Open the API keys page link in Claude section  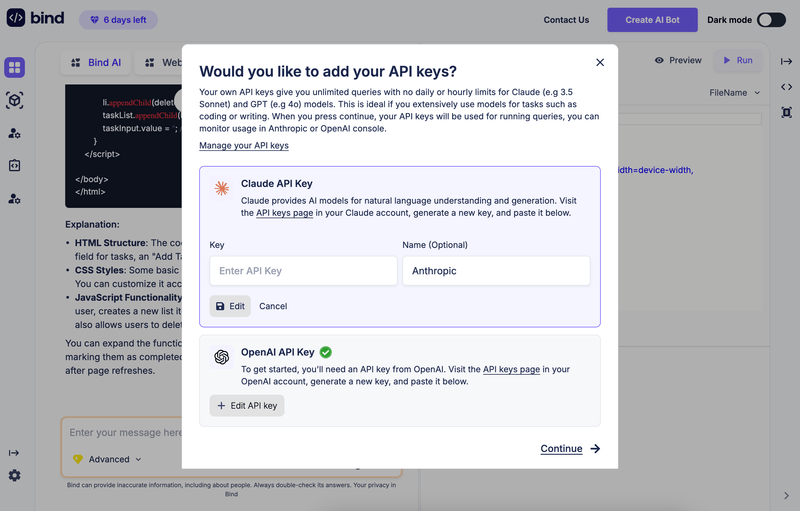point(285,213)
